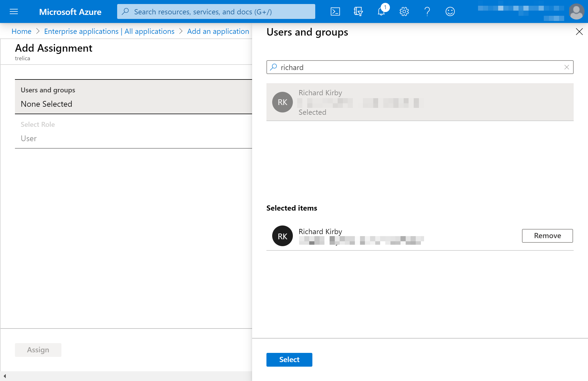Click the Richard Kirby search result
The image size is (588, 381).
[x=420, y=102]
